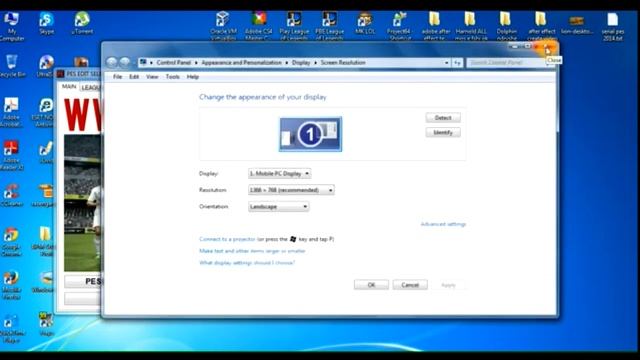The image size is (640, 360).
Task: Click the Detect button
Action: pyautogui.click(x=443, y=118)
